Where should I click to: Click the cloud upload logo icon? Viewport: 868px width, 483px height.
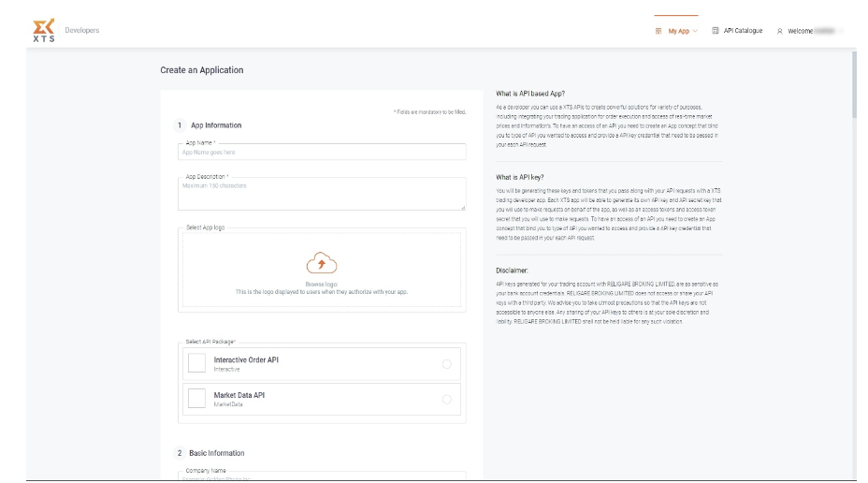pos(321,263)
